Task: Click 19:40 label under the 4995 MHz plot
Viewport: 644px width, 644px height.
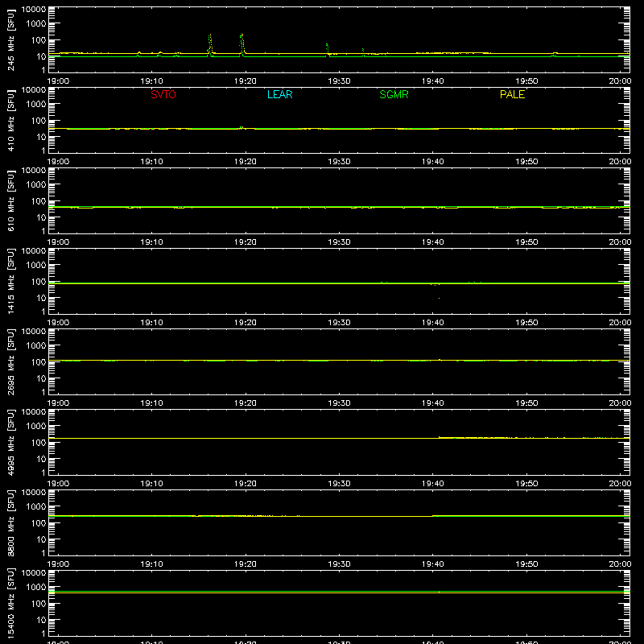Action: coord(433,484)
